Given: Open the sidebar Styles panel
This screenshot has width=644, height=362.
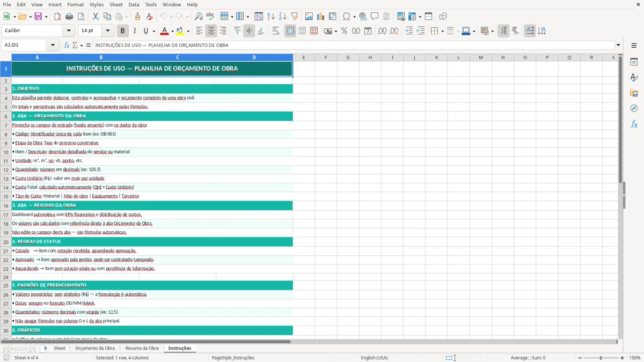Looking at the screenshot, I should 634,77.
